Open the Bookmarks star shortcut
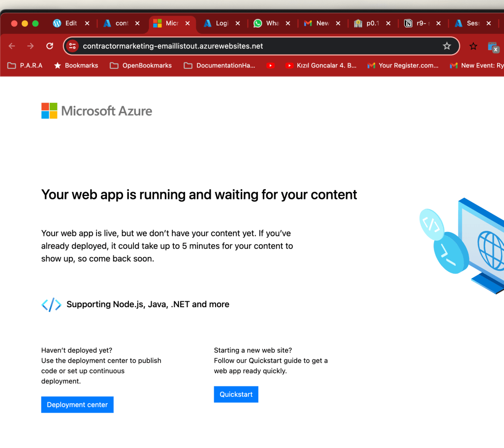Screen dimensions: 504x448 (76, 65)
